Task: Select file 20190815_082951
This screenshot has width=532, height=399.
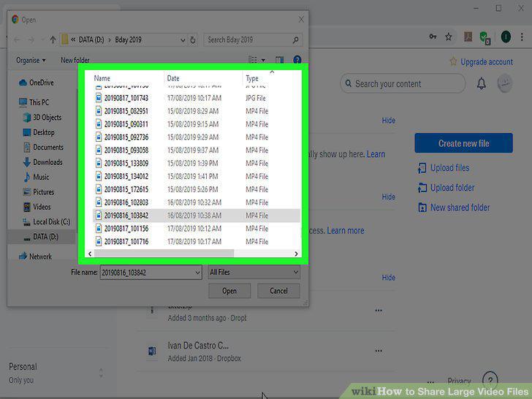Action: pyautogui.click(x=196, y=111)
